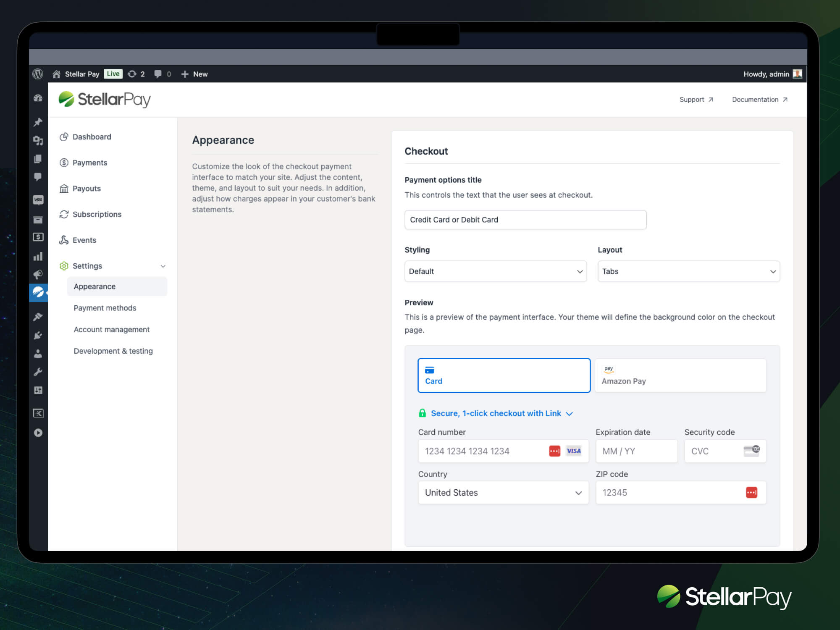Open the Marketing megaphone icon
Screen dimensions: 840x630
(38, 275)
